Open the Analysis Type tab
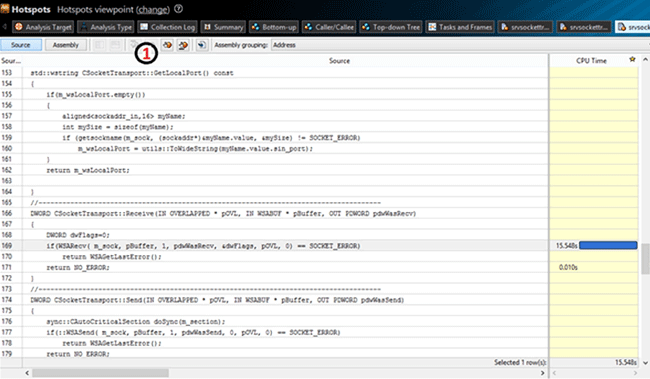 coord(106,27)
